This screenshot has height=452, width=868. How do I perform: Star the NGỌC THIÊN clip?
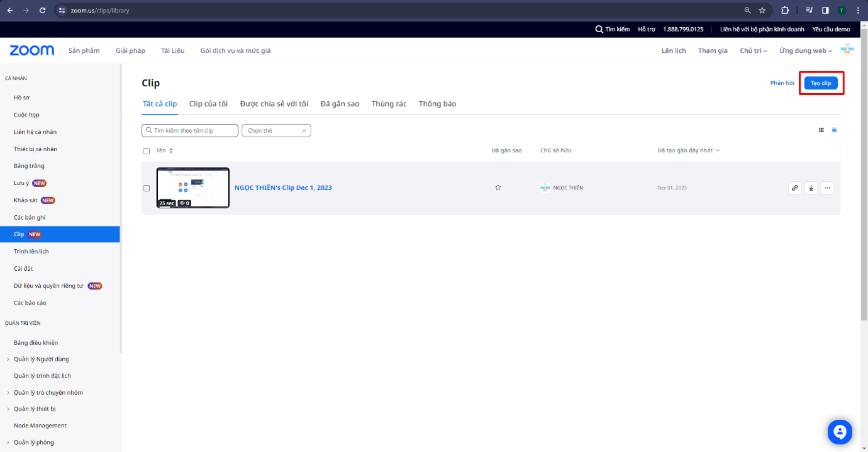(x=498, y=188)
